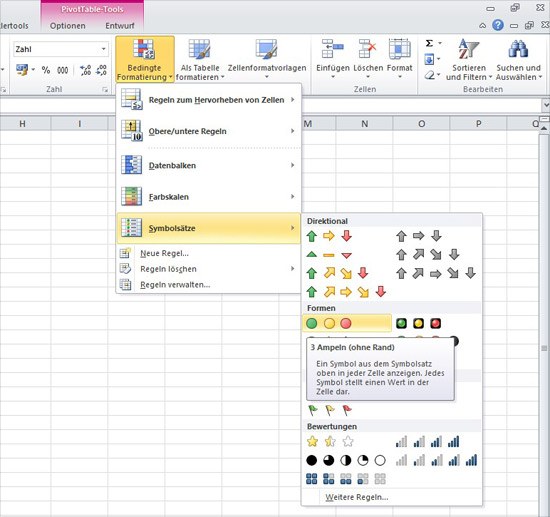The height and width of the screenshot is (517, 550).
Task: Click the AutoSumme sigma icon
Action: tap(429, 43)
